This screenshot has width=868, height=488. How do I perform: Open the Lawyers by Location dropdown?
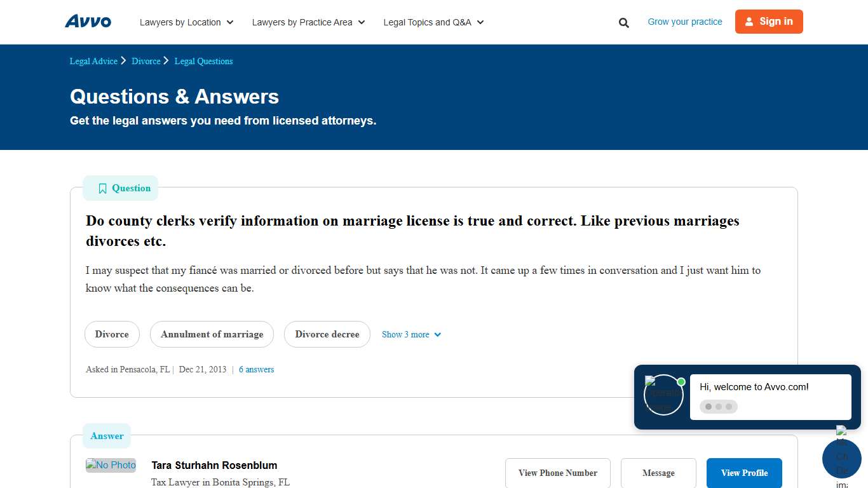186,22
